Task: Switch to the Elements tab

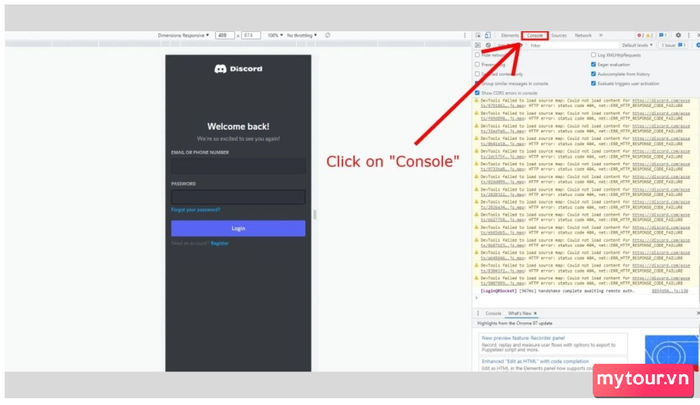Action: pos(510,35)
